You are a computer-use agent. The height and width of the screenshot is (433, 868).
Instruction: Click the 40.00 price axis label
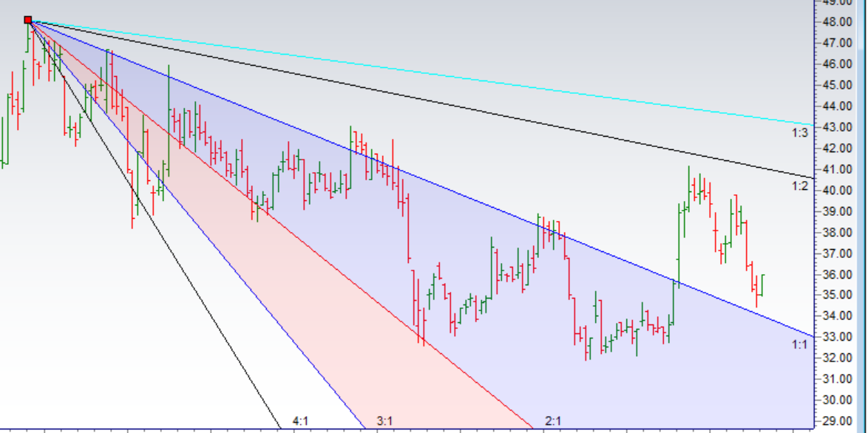(x=838, y=191)
